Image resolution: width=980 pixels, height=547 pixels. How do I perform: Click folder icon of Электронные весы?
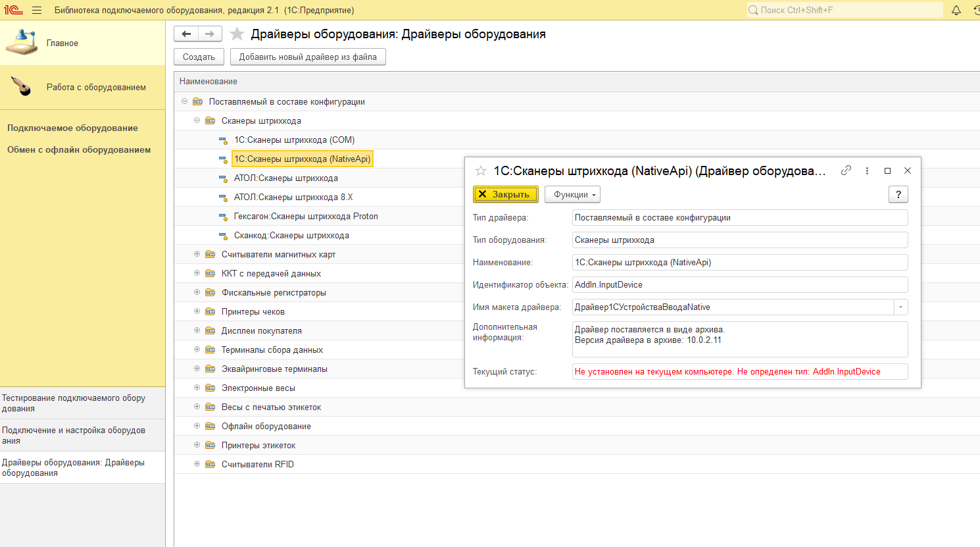tap(210, 388)
